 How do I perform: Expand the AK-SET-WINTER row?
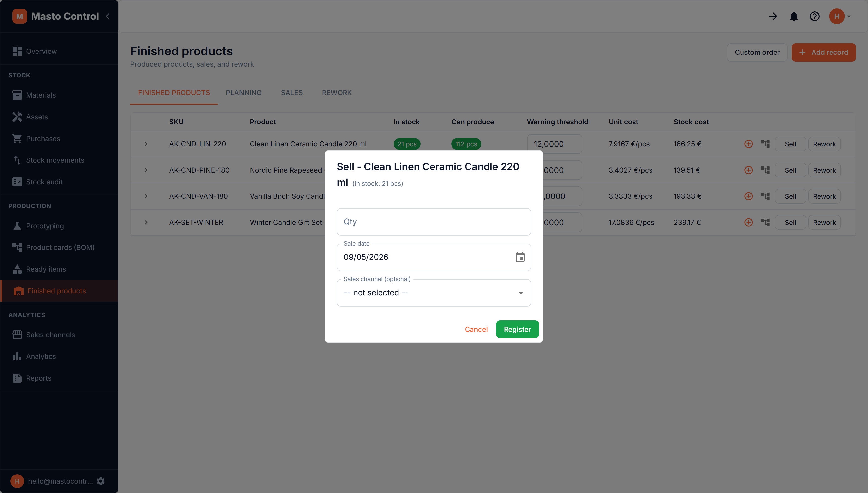point(146,222)
